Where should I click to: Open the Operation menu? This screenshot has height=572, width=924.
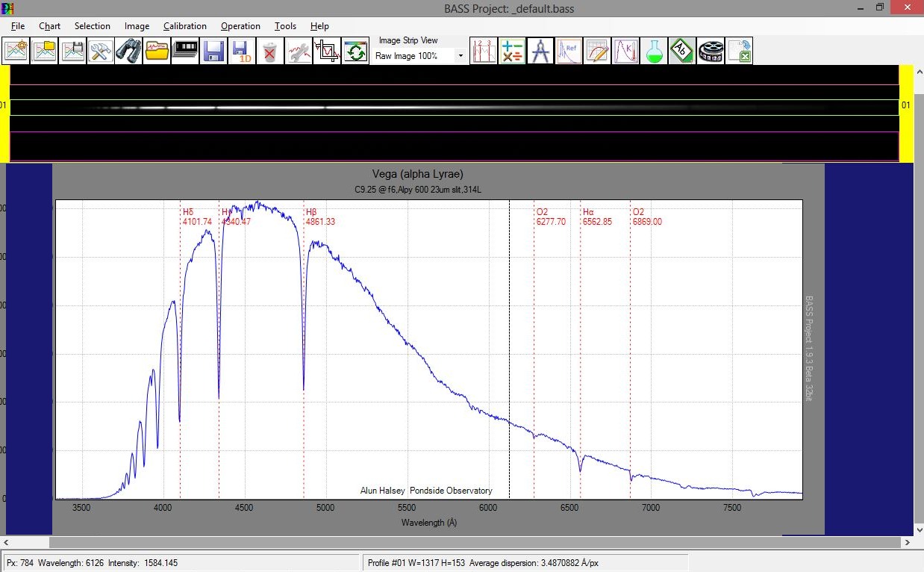(x=240, y=26)
